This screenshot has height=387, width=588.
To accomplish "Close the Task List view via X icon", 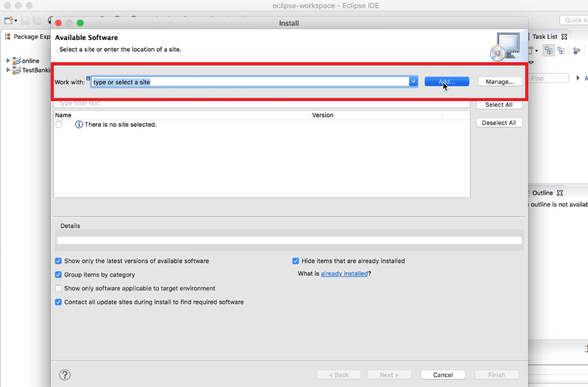I will click(x=564, y=36).
